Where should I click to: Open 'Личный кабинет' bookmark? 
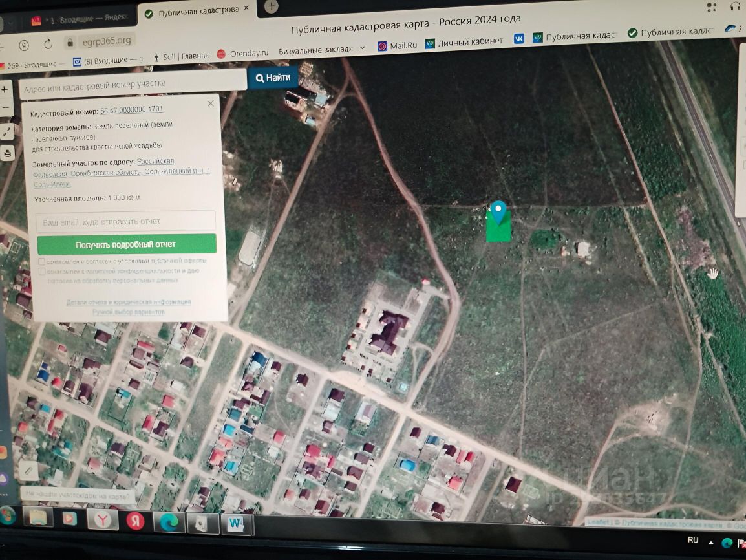(464, 42)
